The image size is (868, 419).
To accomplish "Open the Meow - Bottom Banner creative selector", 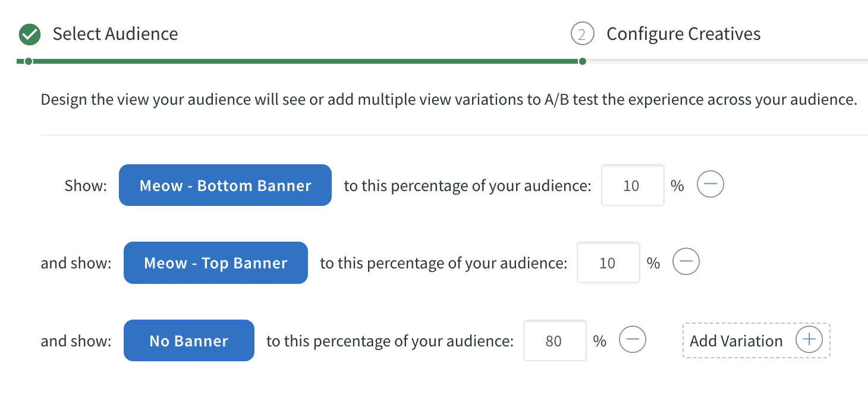I will click(x=225, y=185).
